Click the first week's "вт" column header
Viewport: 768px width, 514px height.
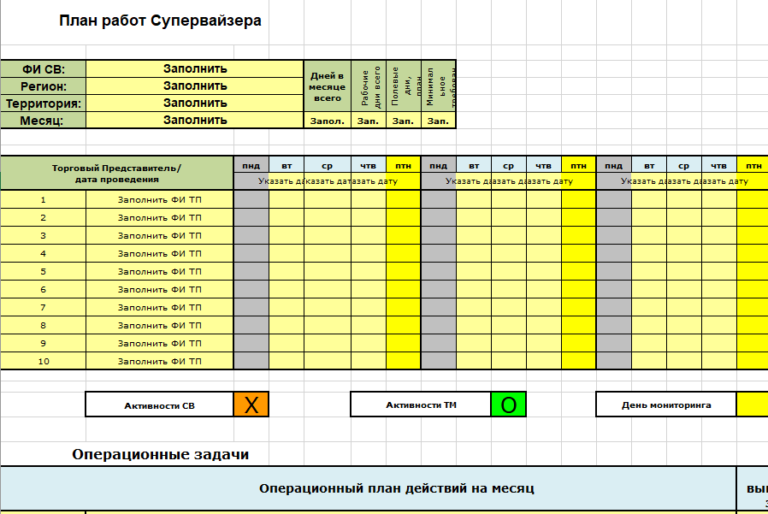[x=287, y=166]
